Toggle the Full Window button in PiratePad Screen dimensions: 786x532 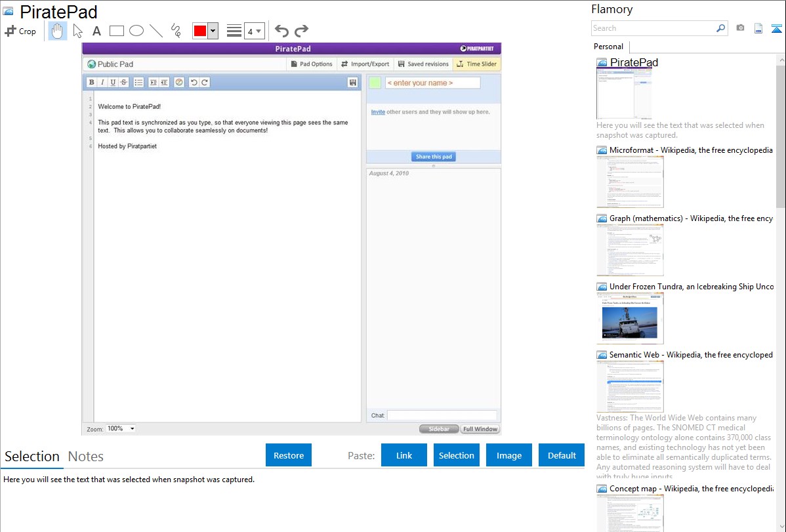click(480, 429)
